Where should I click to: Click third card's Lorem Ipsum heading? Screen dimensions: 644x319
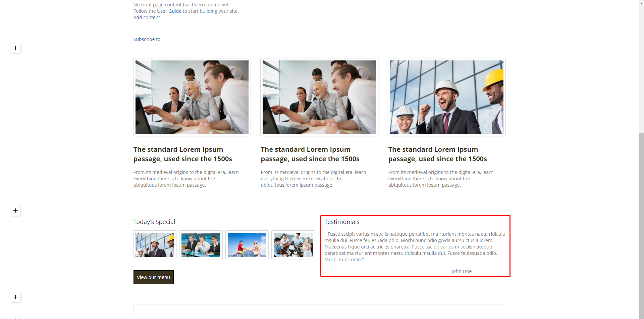coord(438,154)
